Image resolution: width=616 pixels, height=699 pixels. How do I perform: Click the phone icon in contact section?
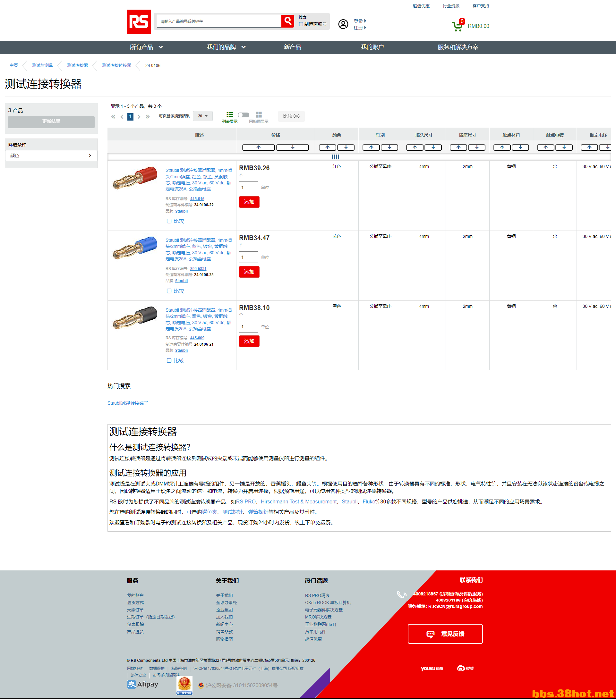[x=401, y=595]
